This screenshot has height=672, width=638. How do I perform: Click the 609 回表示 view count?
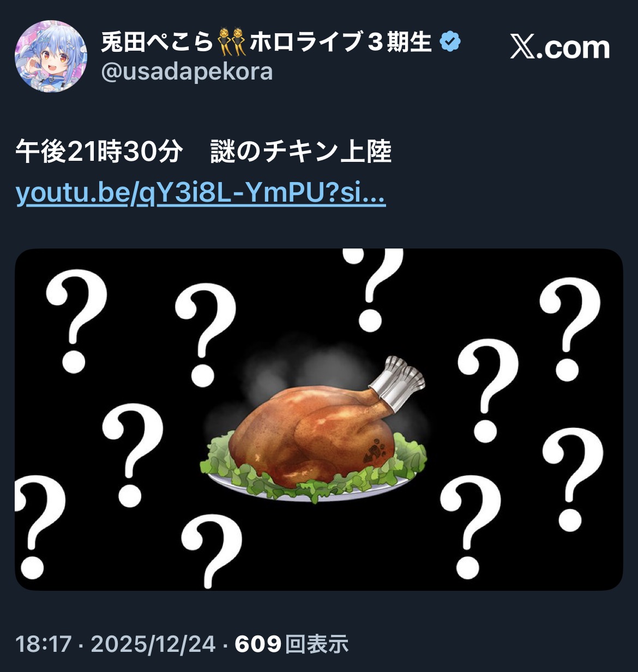coord(291,644)
